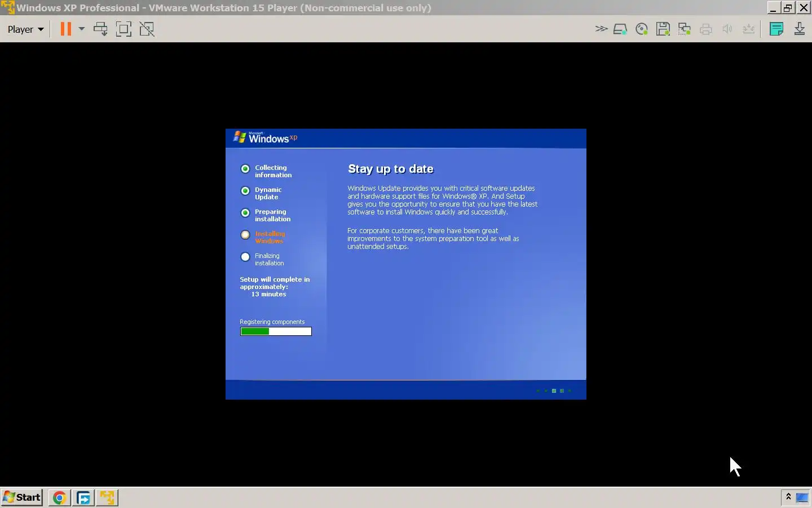Open the Windows Start menu
812x508 pixels.
22,497
